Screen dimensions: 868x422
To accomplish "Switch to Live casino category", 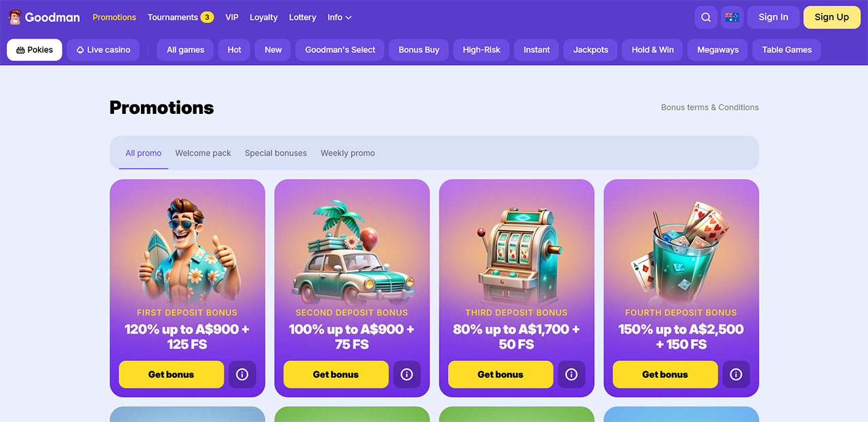I will point(103,50).
